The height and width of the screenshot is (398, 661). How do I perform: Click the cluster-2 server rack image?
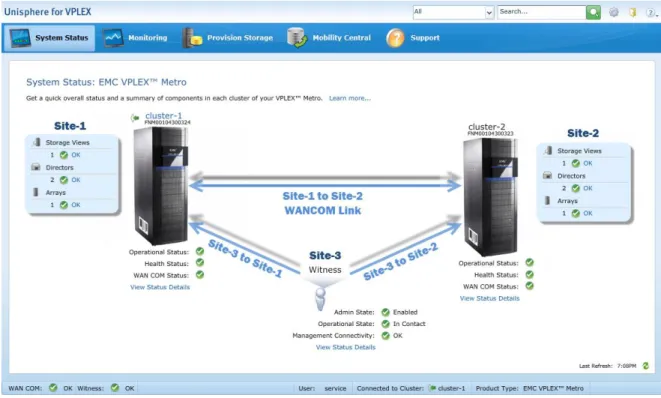tap(490, 197)
